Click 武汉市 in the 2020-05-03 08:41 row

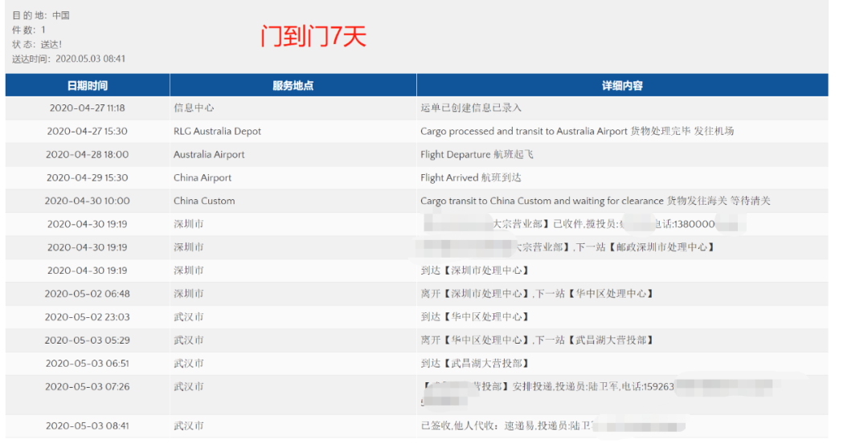click(189, 426)
